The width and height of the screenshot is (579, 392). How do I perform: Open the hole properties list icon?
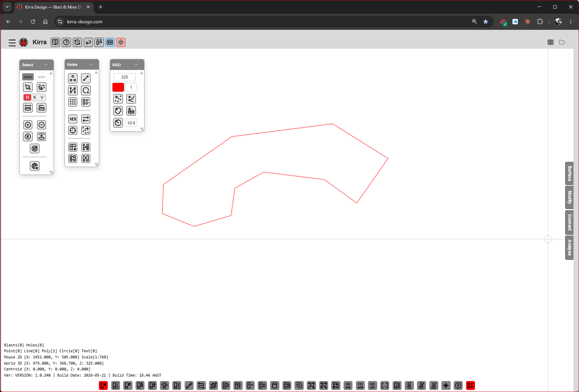pos(86,102)
